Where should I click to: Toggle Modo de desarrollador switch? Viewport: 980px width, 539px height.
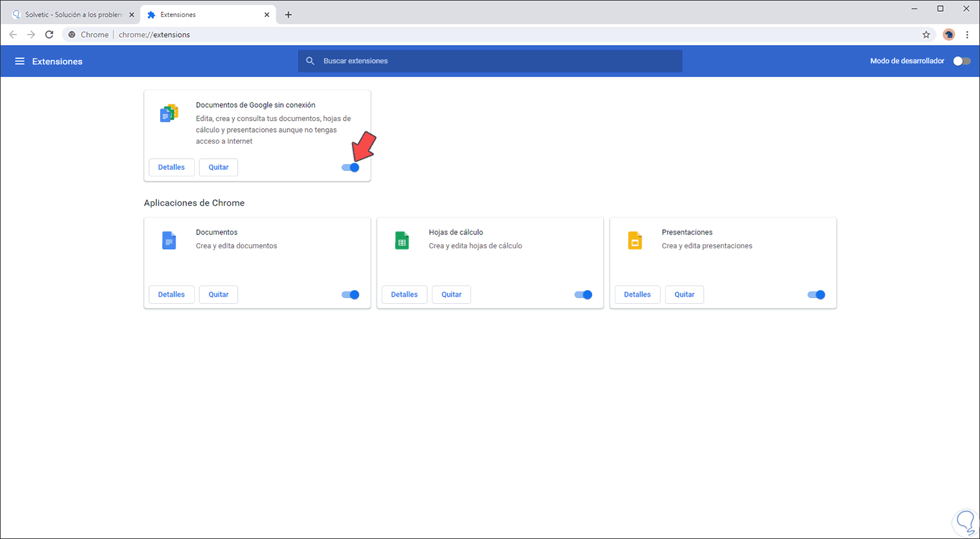point(962,61)
